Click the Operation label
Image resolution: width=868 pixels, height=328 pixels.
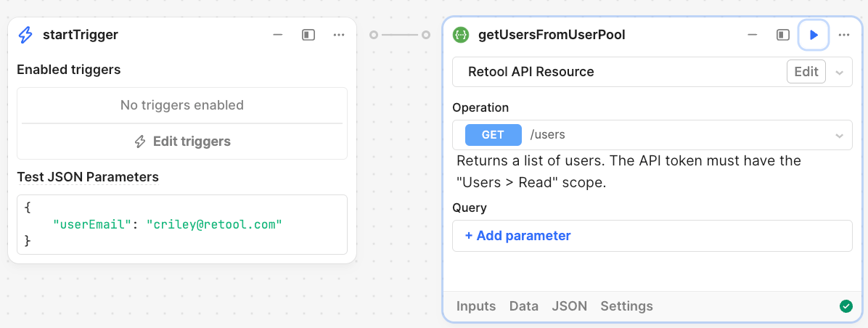tap(480, 107)
